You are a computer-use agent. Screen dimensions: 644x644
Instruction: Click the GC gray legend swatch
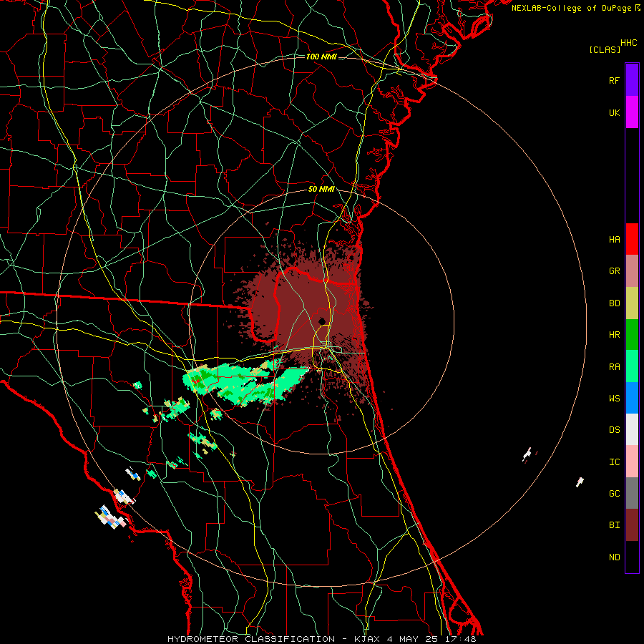click(x=632, y=493)
